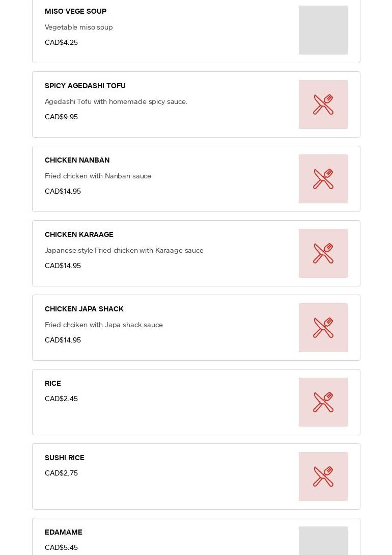The width and height of the screenshot is (392, 555).
Task: Open the Miso Vege Soup image thumbnail
Action: click(x=323, y=30)
